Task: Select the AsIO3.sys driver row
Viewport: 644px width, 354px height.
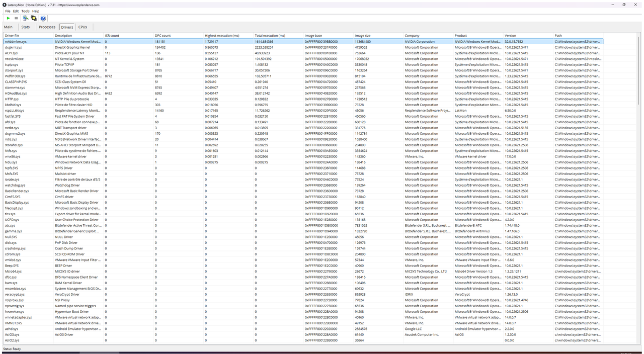Action: [x=303, y=334]
